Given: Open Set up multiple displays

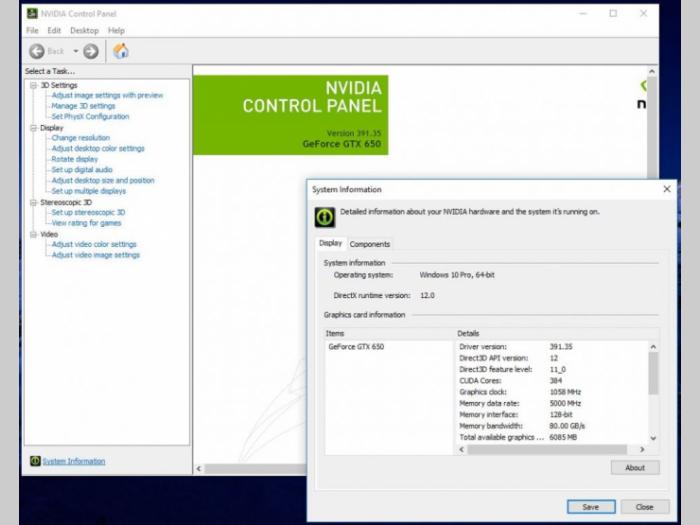Looking at the screenshot, I should tap(88, 191).
